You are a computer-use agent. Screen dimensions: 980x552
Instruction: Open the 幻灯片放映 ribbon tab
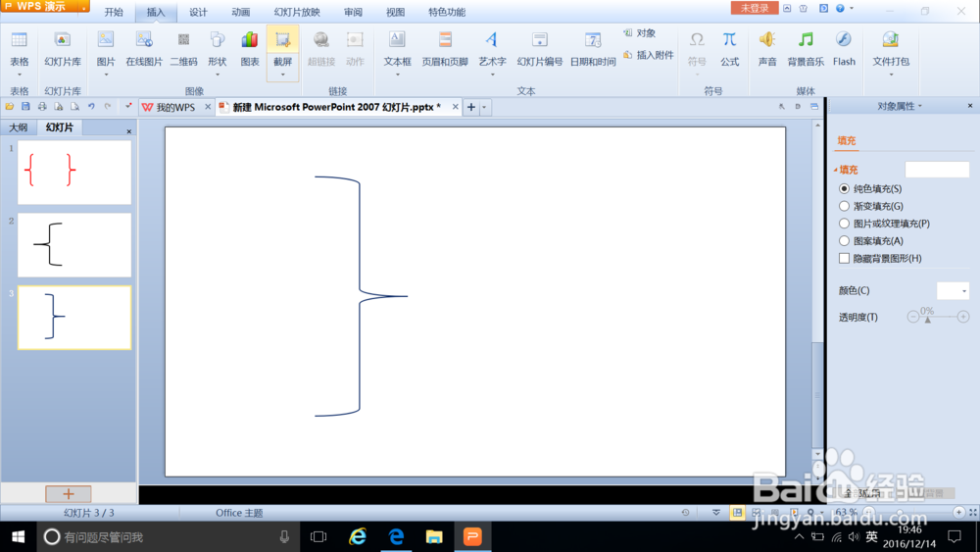pyautogui.click(x=297, y=12)
